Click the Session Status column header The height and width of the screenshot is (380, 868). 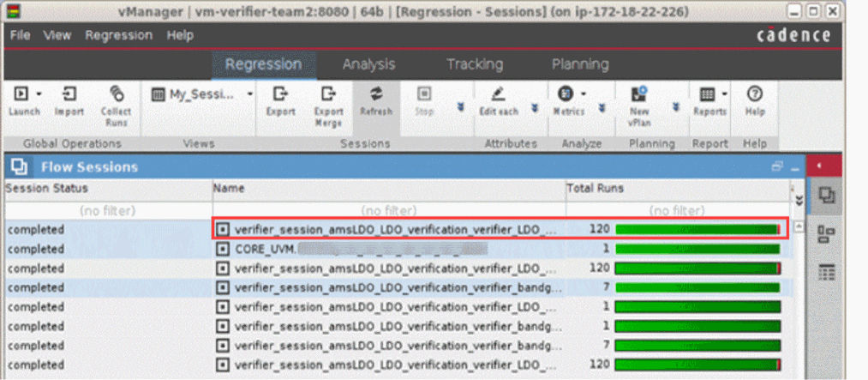tap(109, 189)
